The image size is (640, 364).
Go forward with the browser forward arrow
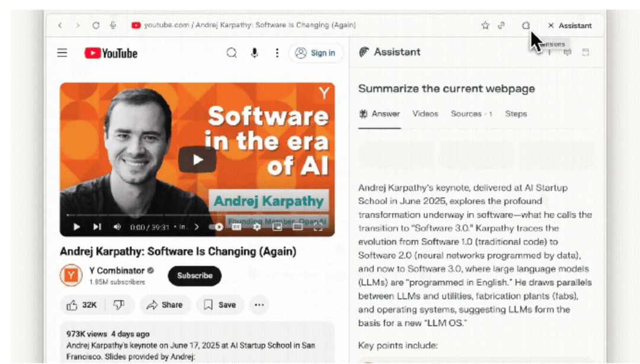point(78,25)
